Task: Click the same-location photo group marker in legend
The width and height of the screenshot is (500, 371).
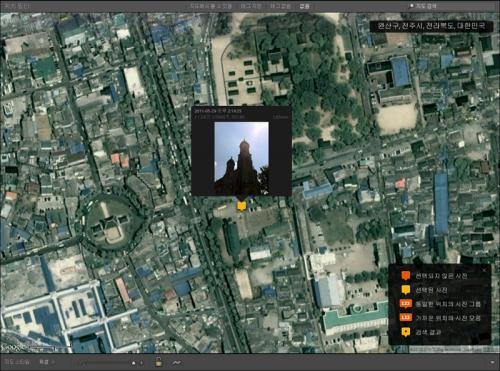Action: 405,304
